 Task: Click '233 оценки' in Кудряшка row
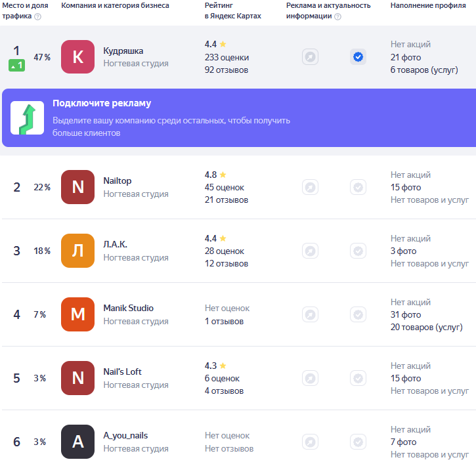tap(227, 58)
